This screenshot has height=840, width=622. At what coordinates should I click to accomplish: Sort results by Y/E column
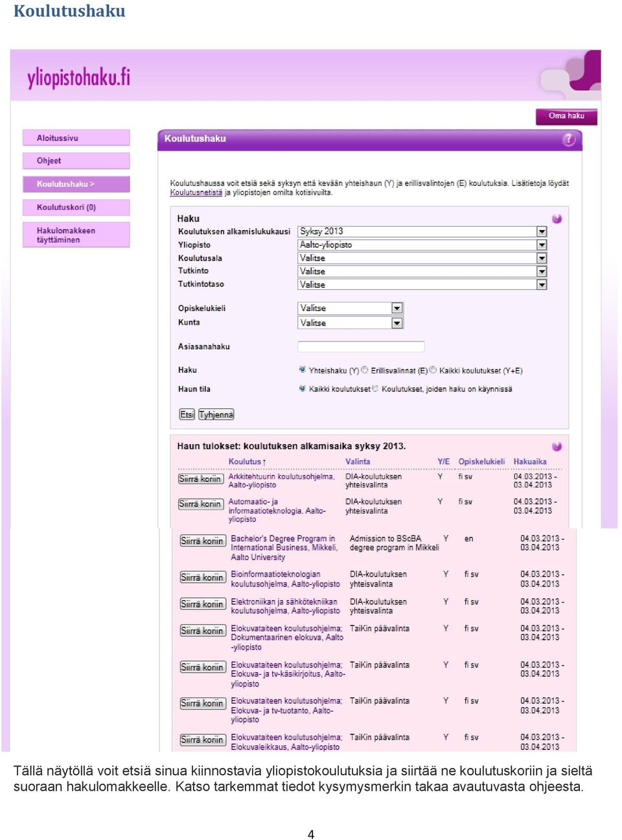point(443,462)
